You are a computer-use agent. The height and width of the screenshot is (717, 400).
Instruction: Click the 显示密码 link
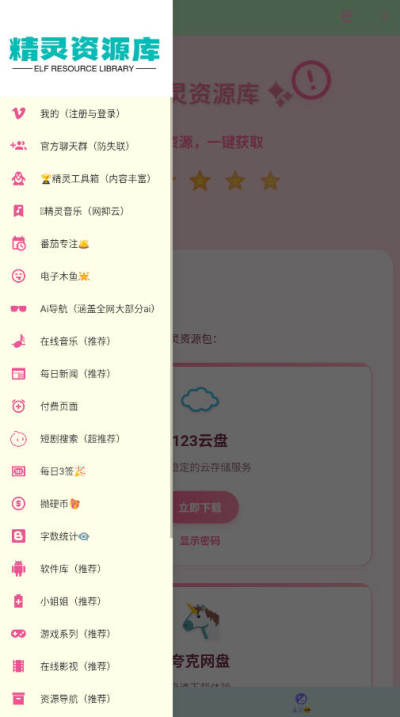[200, 540]
